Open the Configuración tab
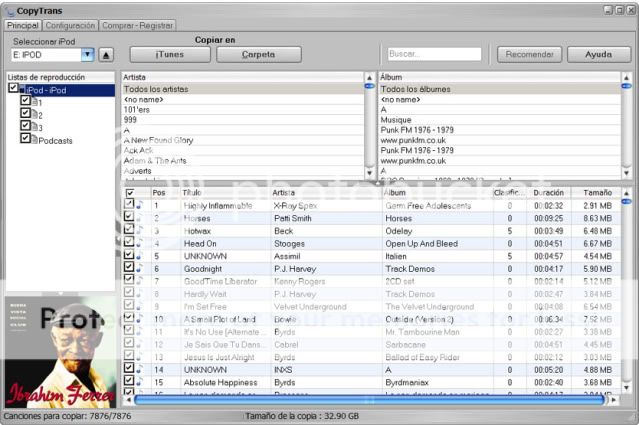Screen dimensions: 639x425 (70, 25)
